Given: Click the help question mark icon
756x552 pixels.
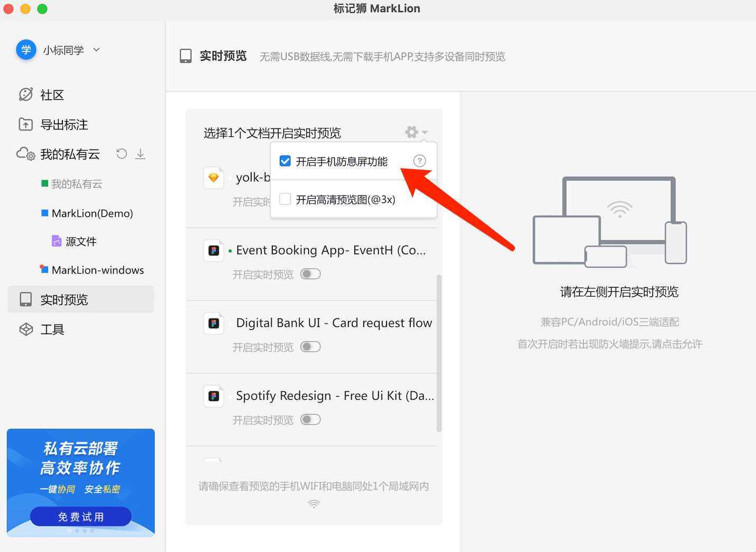Looking at the screenshot, I should [x=419, y=161].
